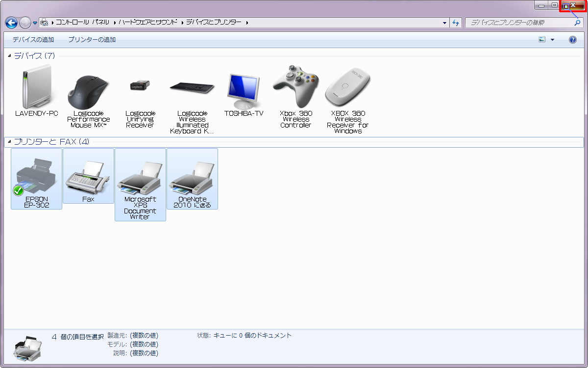The image size is (588, 368).
Task: Click the printer icon in the details pane
Action: click(x=28, y=349)
